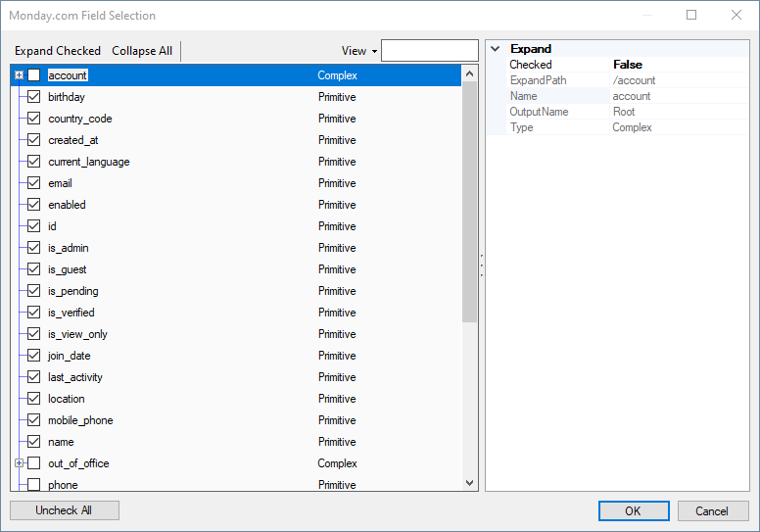The width and height of the screenshot is (760, 532).
Task: Uncheck the mobile_phone checkbox
Action: click(34, 420)
